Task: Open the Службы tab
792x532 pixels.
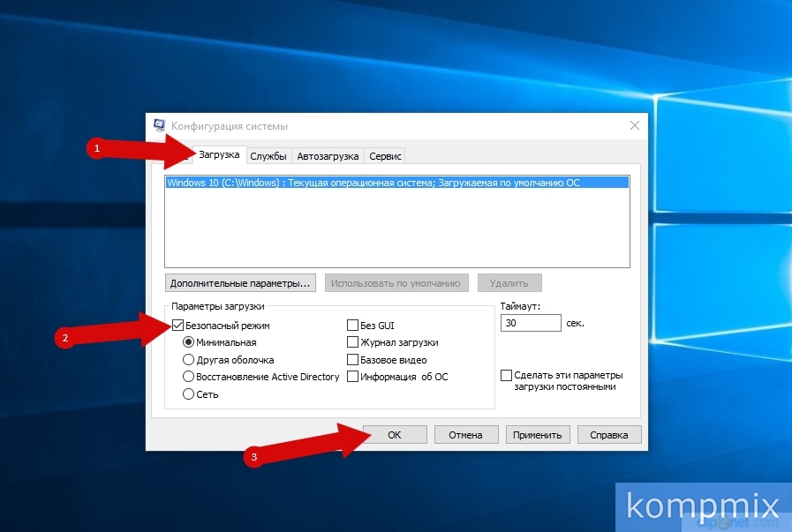Action: pyautogui.click(x=268, y=156)
